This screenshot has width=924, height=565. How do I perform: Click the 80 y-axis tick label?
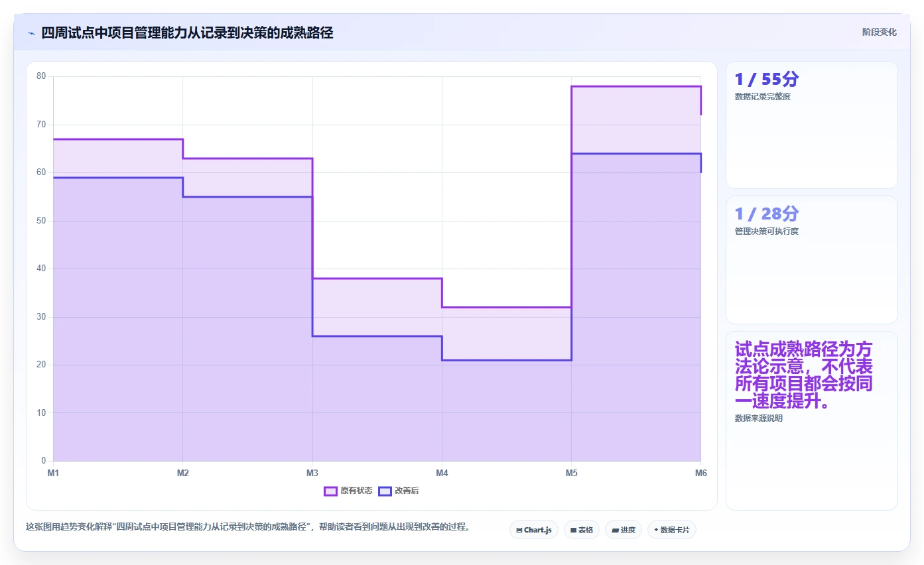[x=41, y=76]
